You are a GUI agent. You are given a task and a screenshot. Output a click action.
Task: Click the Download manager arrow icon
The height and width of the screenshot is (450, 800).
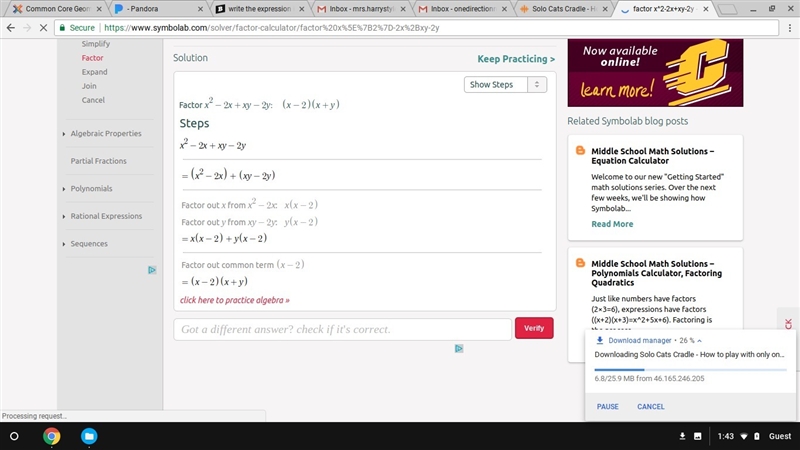point(599,340)
